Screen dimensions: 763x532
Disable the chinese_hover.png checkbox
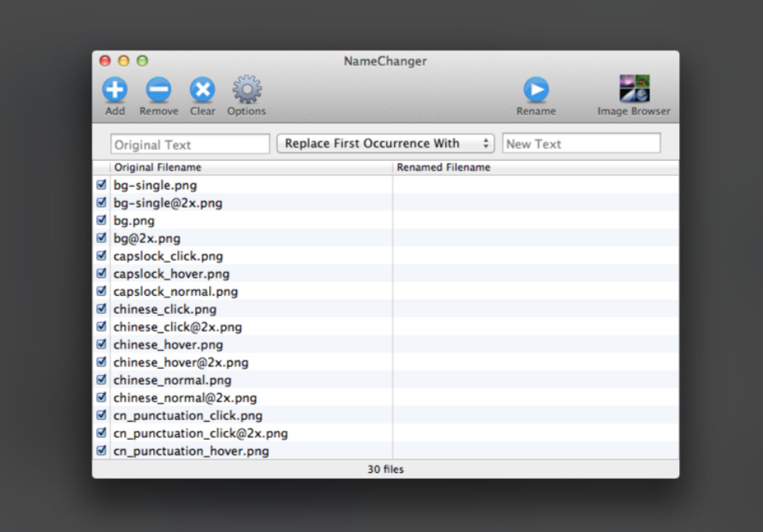pyautogui.click(x=101, y=345)
